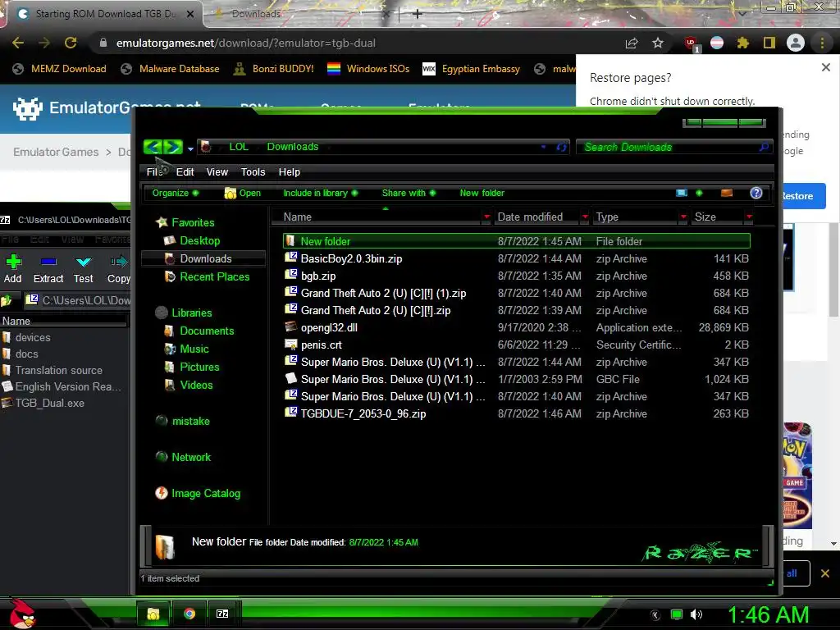The image size is (840, 630).
Task: Change view with the views icon
Action: (x=682, y=193)
